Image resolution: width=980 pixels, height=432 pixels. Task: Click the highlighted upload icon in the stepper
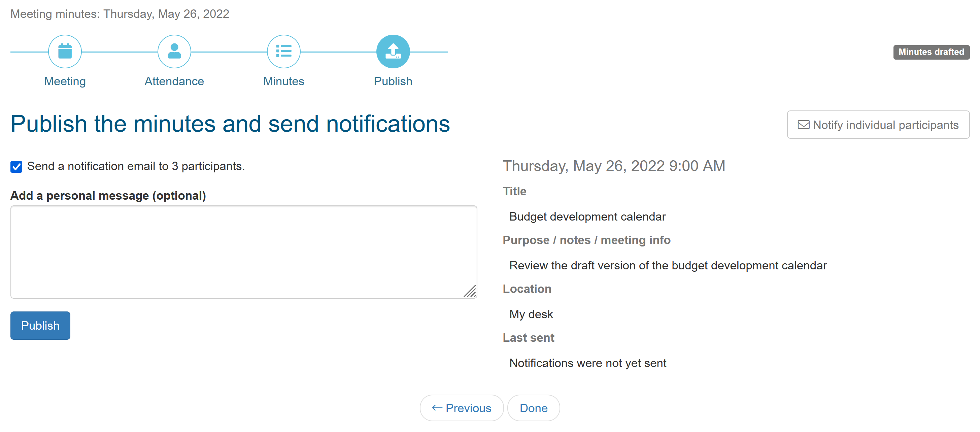pyautogui.click(x=393, y=52)
